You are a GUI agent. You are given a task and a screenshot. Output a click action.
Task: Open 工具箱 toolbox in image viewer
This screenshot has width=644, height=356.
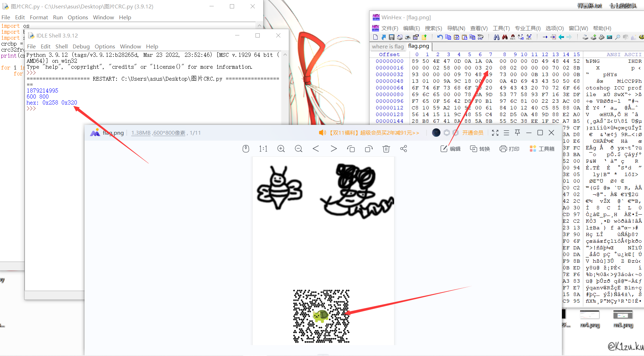(542, 149)
